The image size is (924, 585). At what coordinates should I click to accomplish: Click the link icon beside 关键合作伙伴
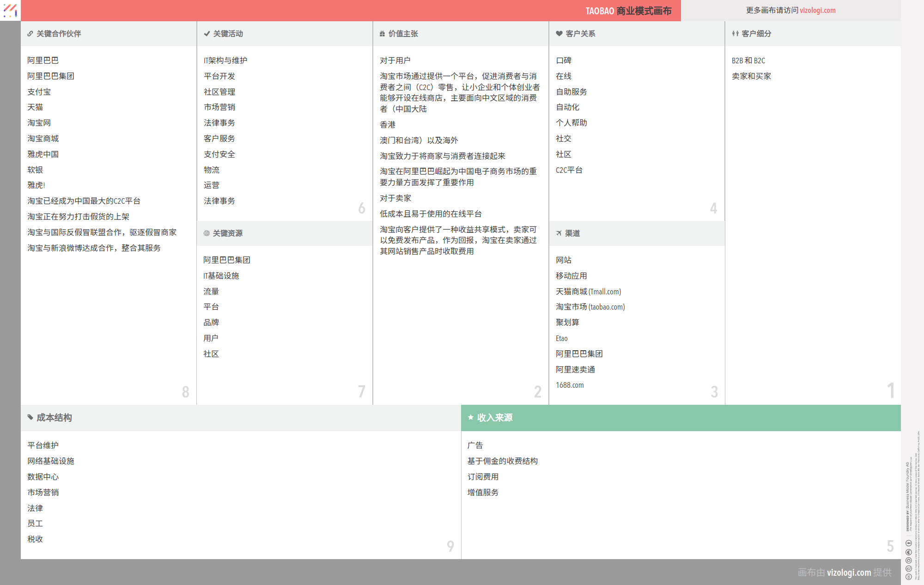click(30, 34)
